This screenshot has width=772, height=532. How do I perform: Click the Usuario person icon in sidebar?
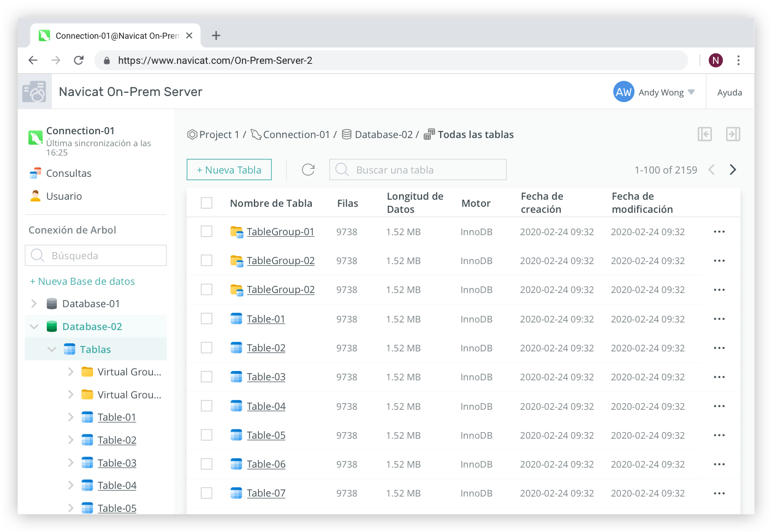pyautogui.click(x=35, y=196)
